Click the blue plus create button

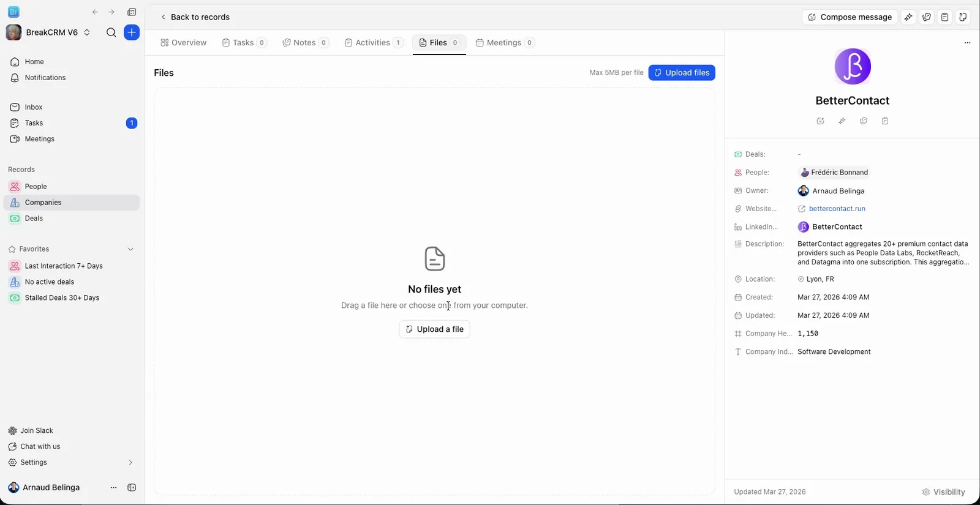[132, 32]
